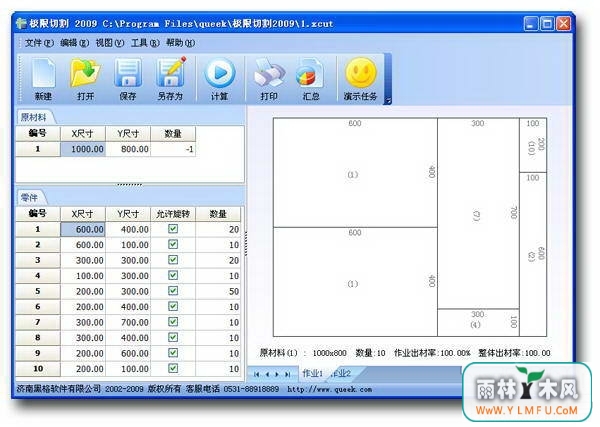Select raw material row header 1

(38, 149)
